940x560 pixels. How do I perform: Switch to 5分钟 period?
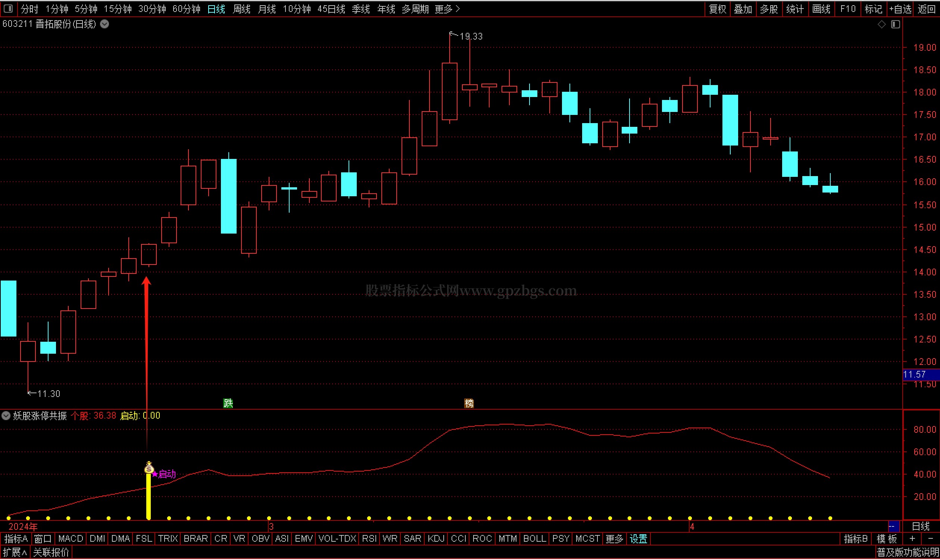pyautogui.click(x=86, y=9)
